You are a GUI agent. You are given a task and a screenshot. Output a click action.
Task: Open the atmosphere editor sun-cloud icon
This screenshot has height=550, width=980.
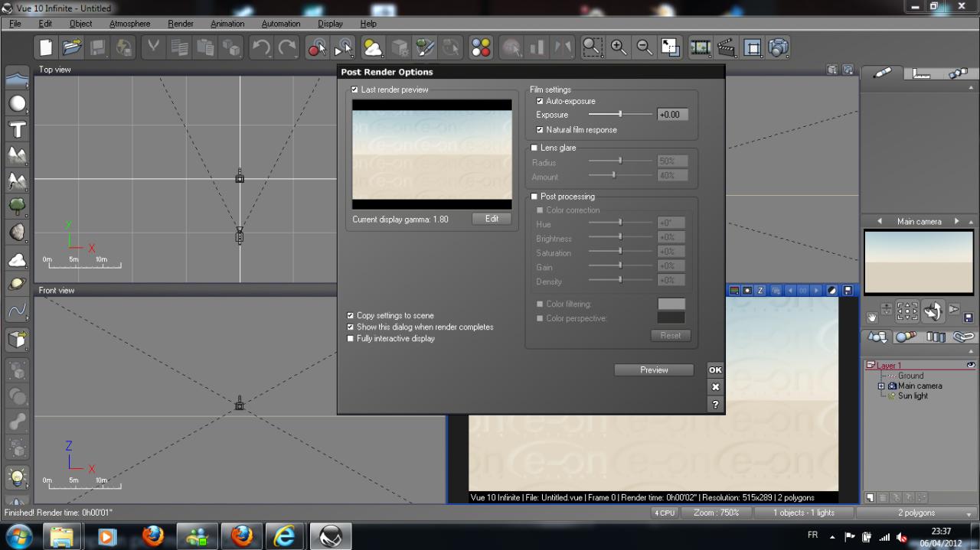tap(373, 48)
